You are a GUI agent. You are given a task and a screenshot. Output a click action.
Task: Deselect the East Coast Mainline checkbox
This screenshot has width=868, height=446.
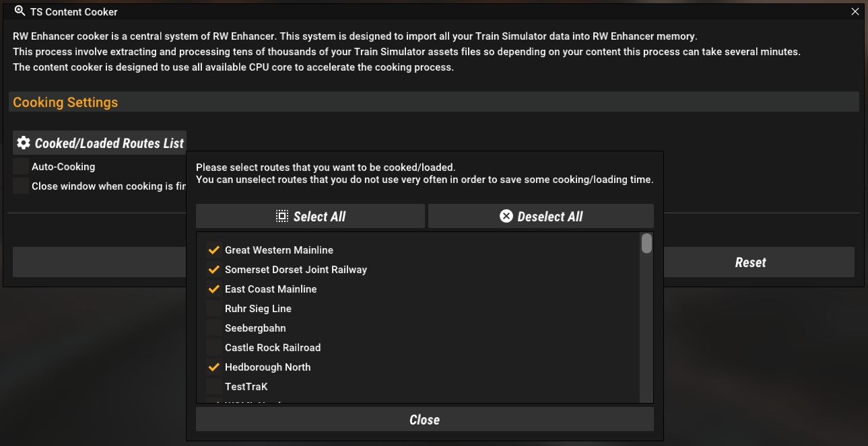[214, 289]
